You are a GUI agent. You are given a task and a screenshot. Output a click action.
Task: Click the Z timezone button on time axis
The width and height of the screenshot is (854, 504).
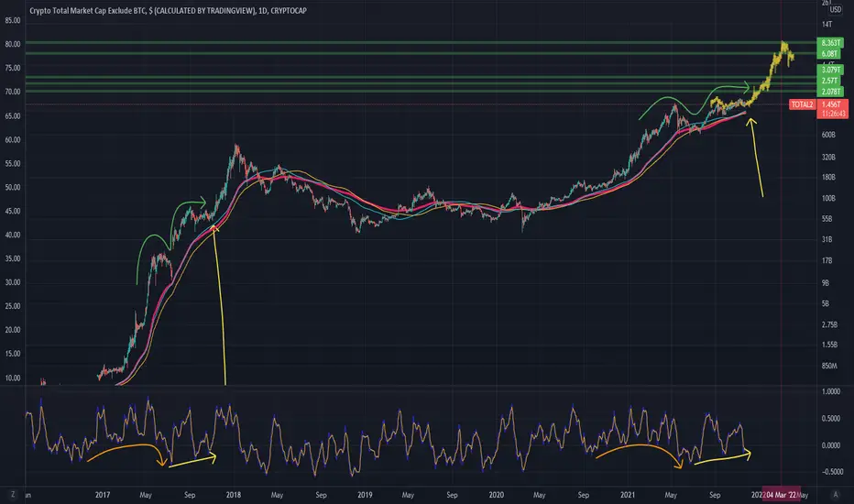(x=13, y=494)
